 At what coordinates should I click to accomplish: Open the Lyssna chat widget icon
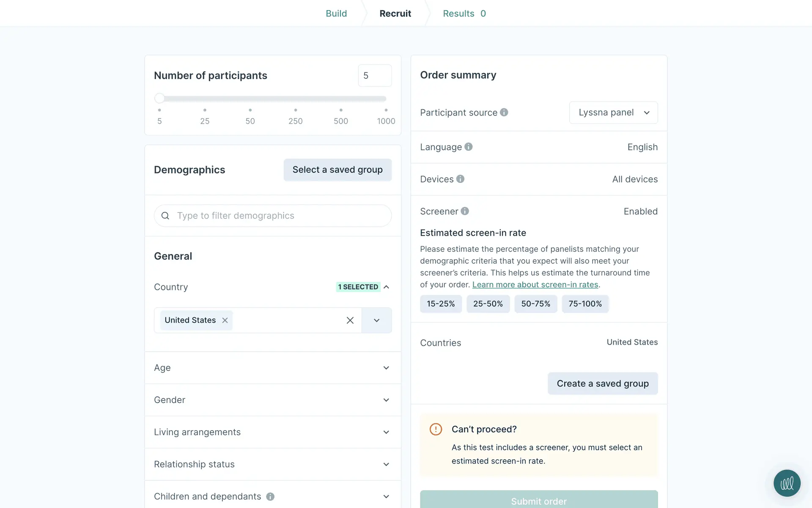(787, 483)
